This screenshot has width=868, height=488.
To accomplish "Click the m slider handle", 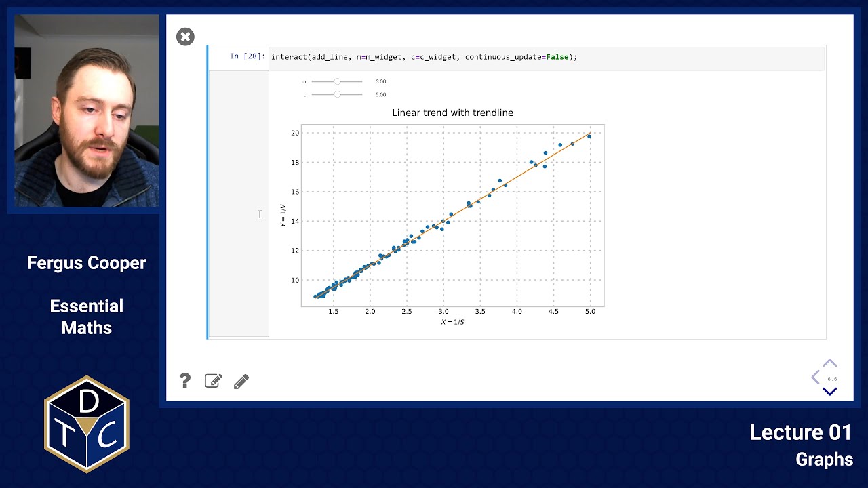I will 337,81.
